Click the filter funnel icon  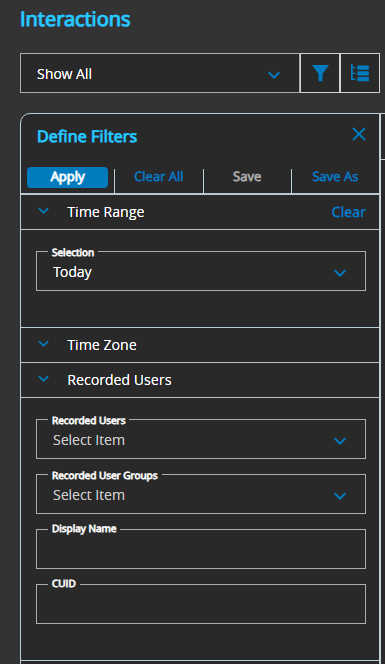pyautogui.click(x=320, y=73)
